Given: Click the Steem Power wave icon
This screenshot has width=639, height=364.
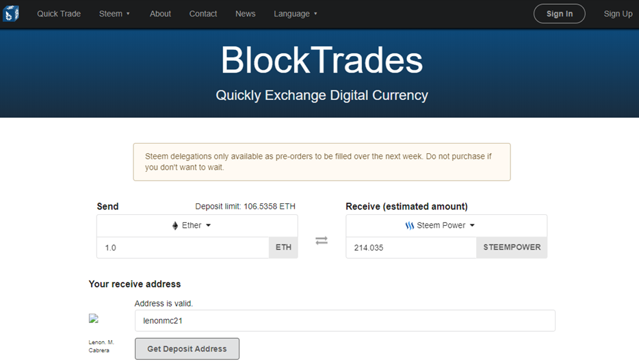Looking at the screenshot, I should click(410, 226).
